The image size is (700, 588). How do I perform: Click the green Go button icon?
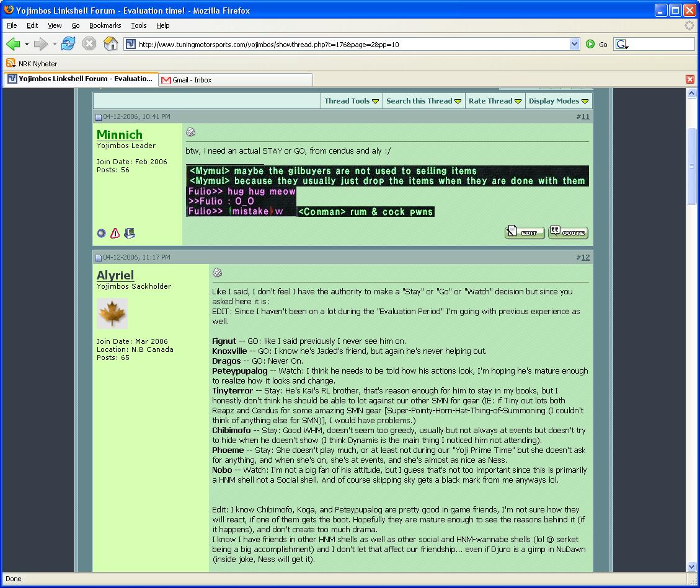[590, 44]
